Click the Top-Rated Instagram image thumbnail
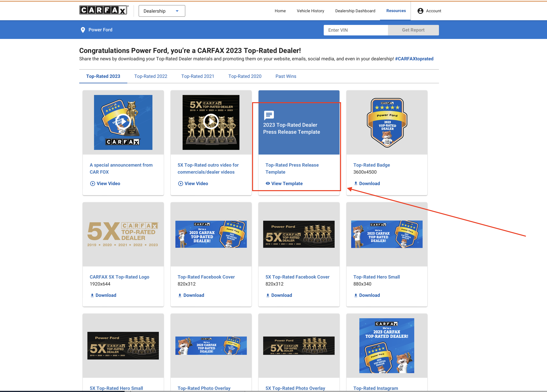547x392 pixels. click(x=386, y=345)
